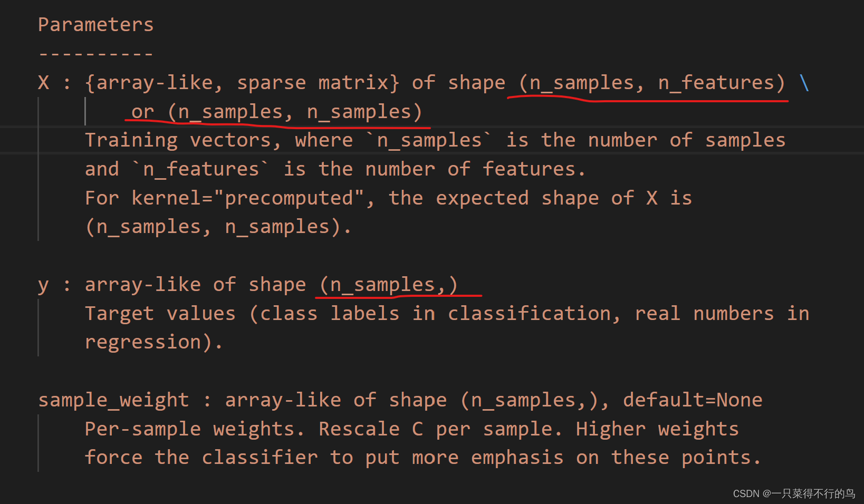Click the backticked `n_features` text
Viewport: 864px width, 504px height.
coord(200,169)
